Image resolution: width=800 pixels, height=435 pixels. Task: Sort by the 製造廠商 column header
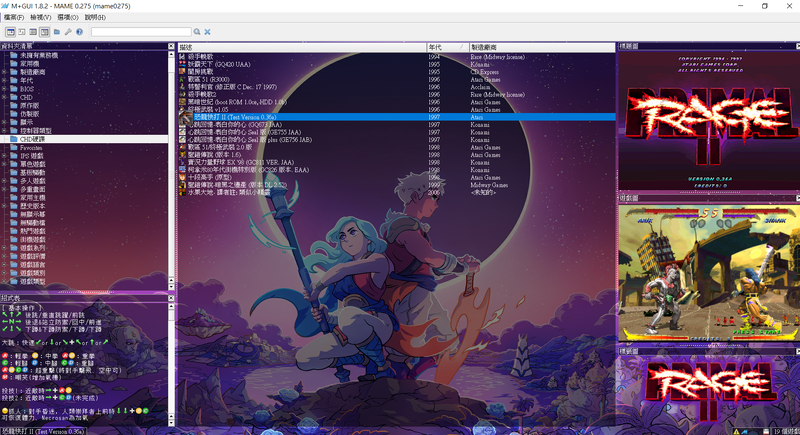coord(542,47)
